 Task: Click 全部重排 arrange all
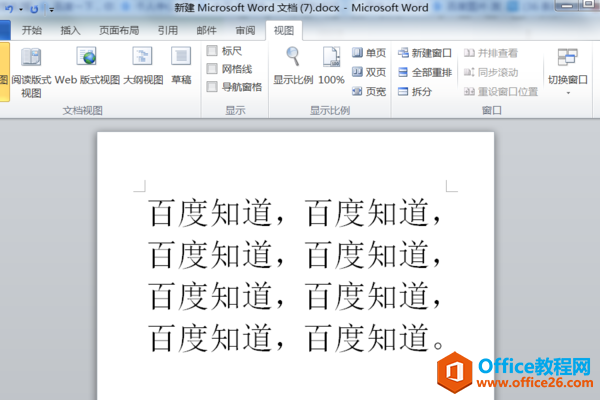click(425, 72)
